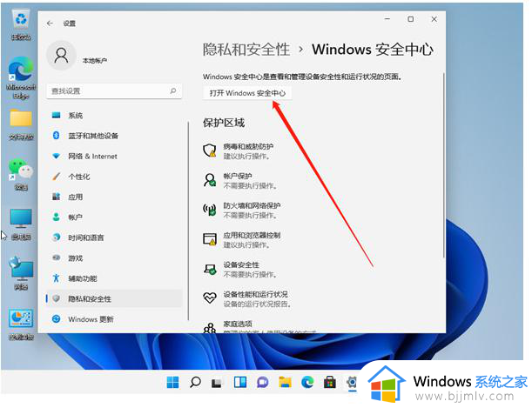Select 时间和语言 in the sidebar
The height and width of the screenshot is (408, 532).
point(114,237)
